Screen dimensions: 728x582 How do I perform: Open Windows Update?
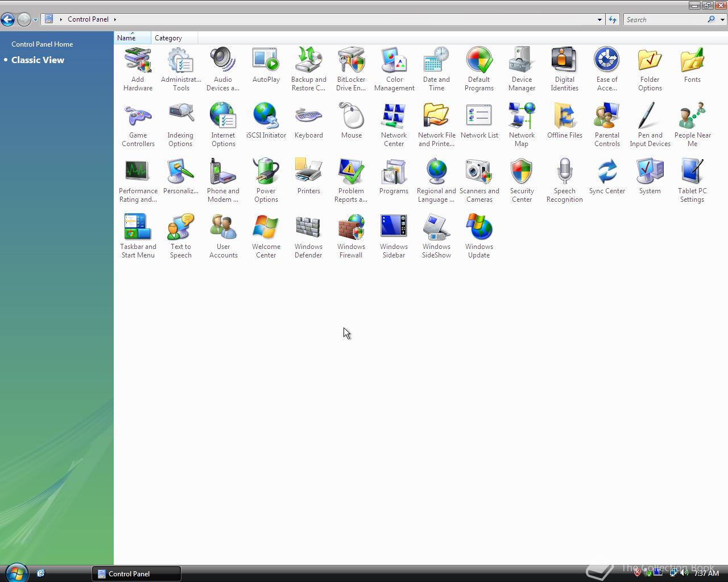tap(479, 236)
